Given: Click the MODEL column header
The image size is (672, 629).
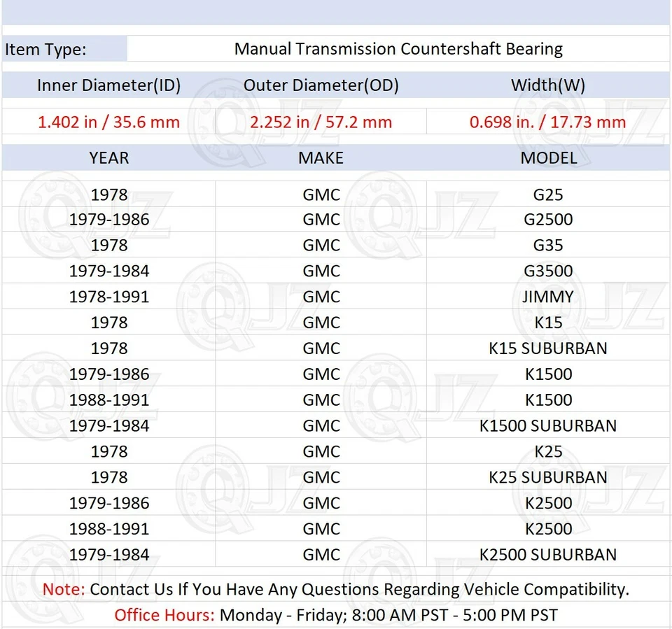Looking at the screenshot, I should coord(548,157).
